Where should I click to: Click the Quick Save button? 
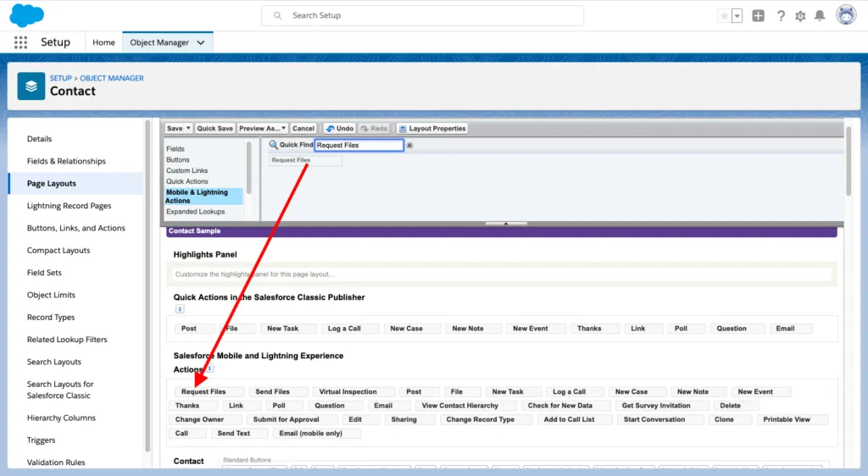point(214,129)
